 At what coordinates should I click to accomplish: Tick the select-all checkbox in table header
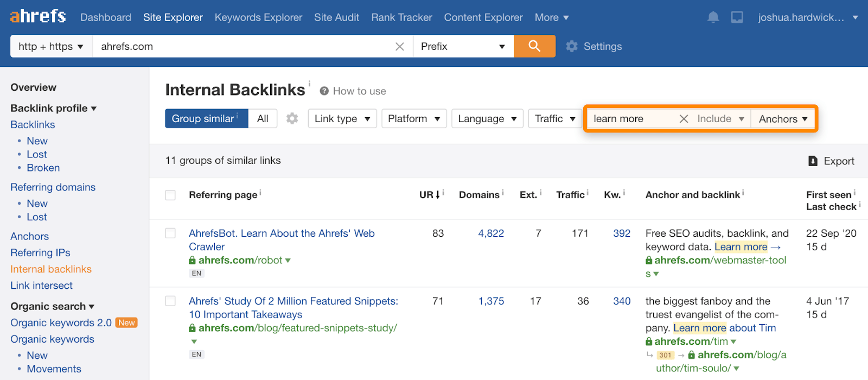[170, 195]
